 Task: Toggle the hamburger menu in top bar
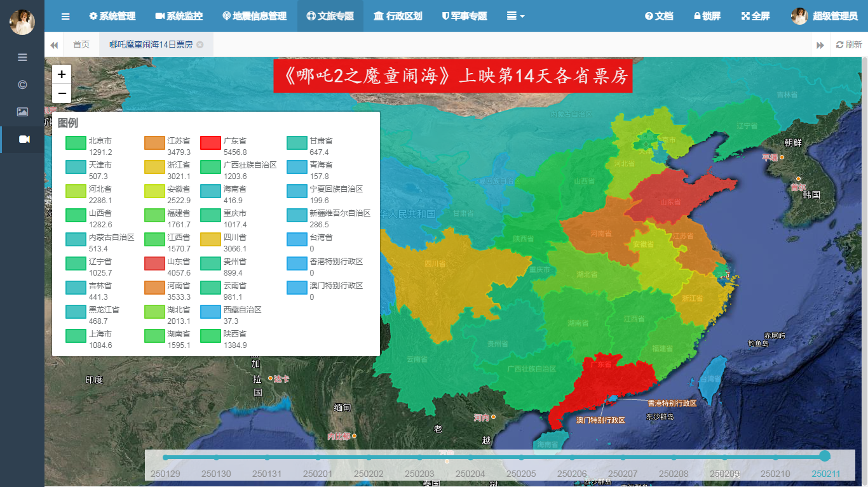click(65, 16)
